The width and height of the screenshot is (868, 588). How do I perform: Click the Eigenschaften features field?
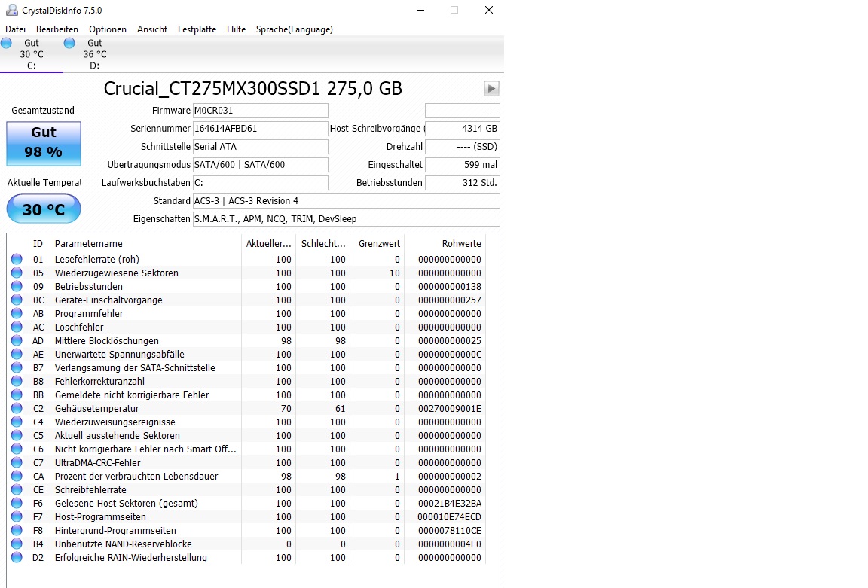tap(346, 219)
